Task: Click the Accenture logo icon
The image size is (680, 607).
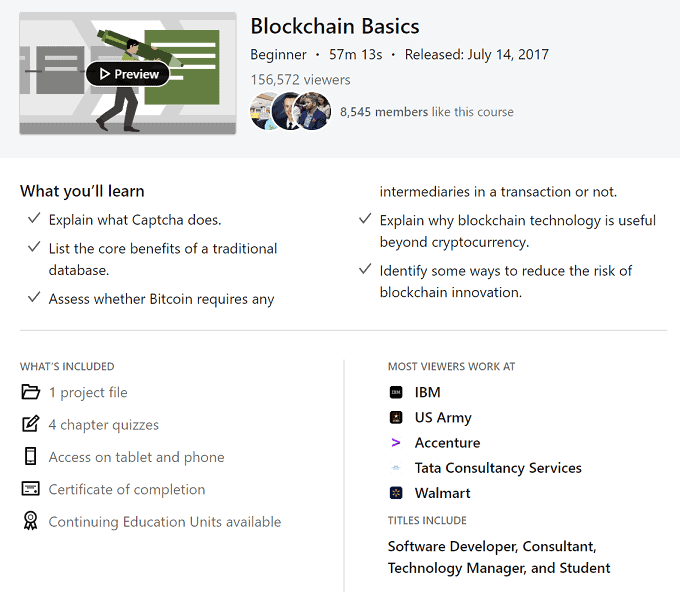Action: pyautogui.click(x=396, y=443)
